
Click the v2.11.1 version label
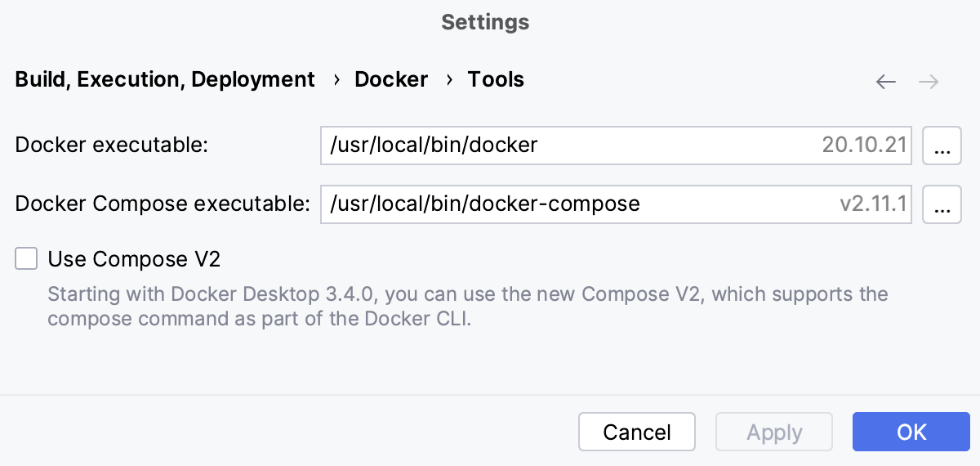click(873, 204)
